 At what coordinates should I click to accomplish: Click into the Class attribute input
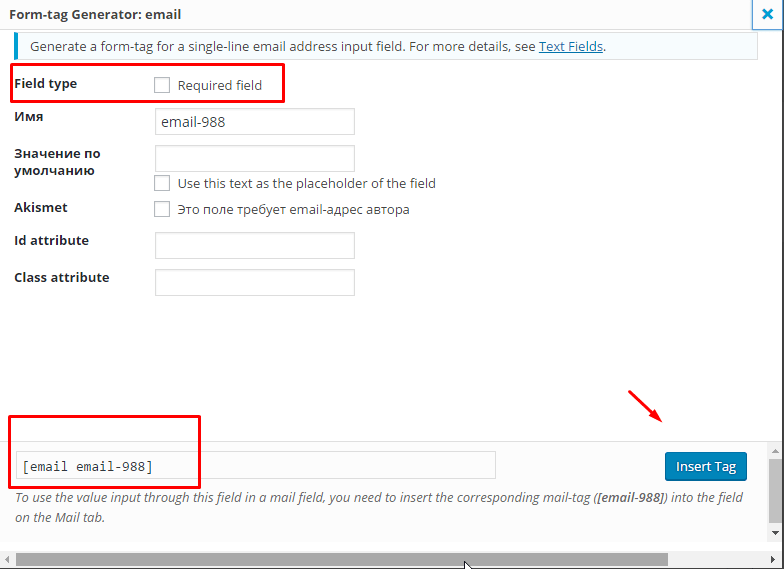(x=255, y=282)
